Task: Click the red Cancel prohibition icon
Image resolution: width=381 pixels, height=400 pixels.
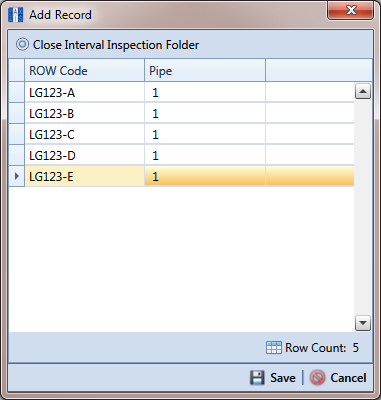Action: [x=317, y=378]
